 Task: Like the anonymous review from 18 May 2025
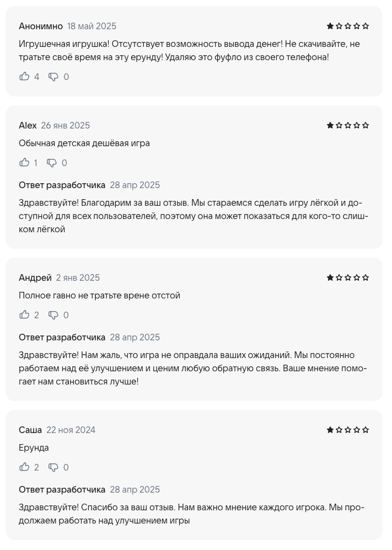[x=24, y=77]
